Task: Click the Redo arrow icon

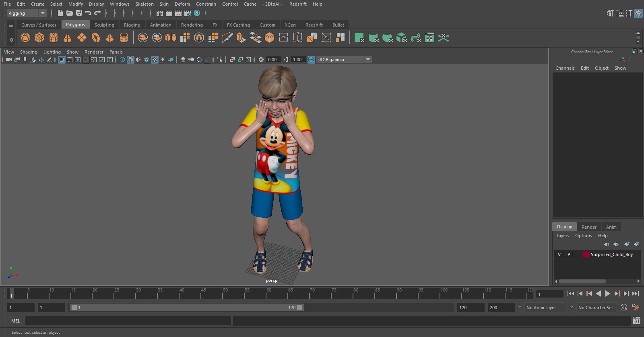Action: click(97, 13)
